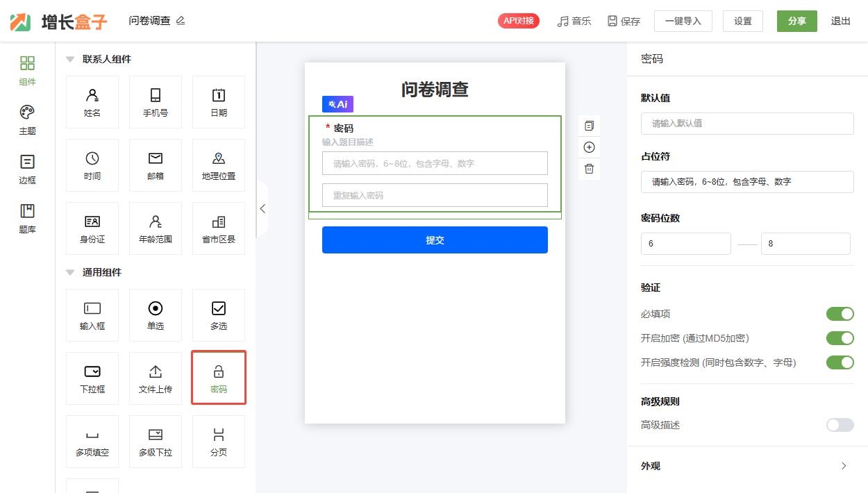868x493 pixels.
Task: Add the 手机号 phone component
Action: tap(156, 102)
